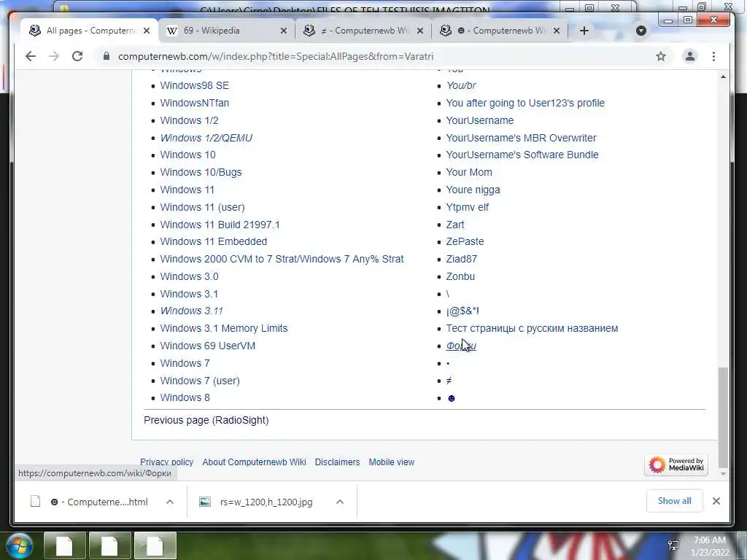Open the ¡@$&*! link
The image size is (747, 560).
462,311
